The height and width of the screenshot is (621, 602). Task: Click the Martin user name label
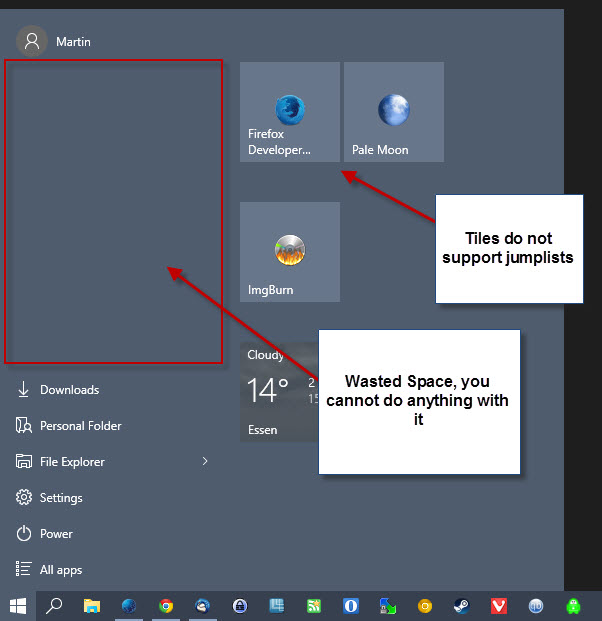pos(73,42)
